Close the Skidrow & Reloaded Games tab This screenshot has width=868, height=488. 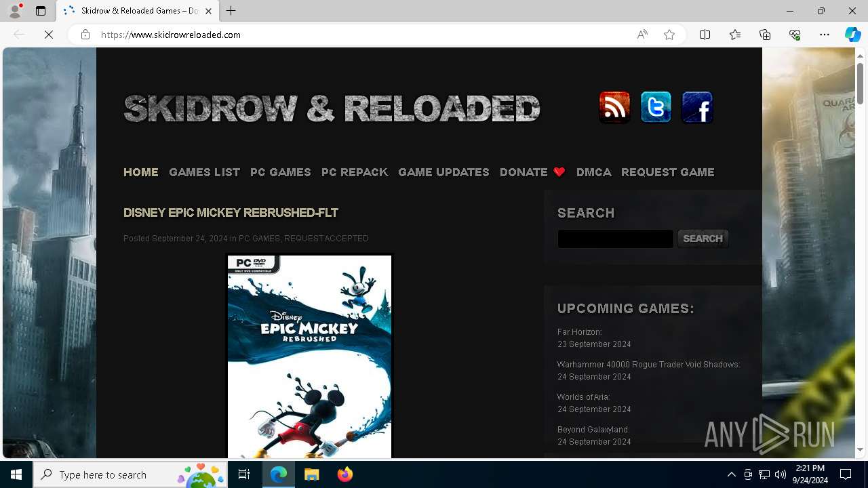click(x=208, y=11)
